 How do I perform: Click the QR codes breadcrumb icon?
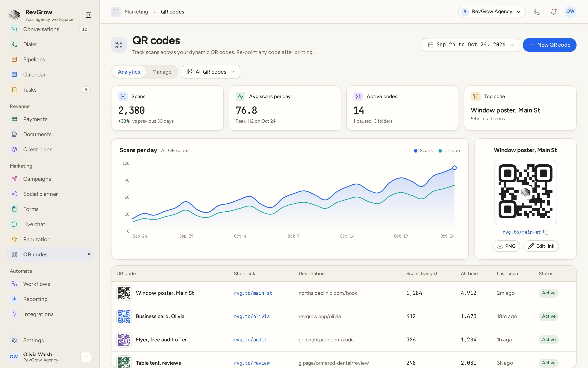click(116, 12)
